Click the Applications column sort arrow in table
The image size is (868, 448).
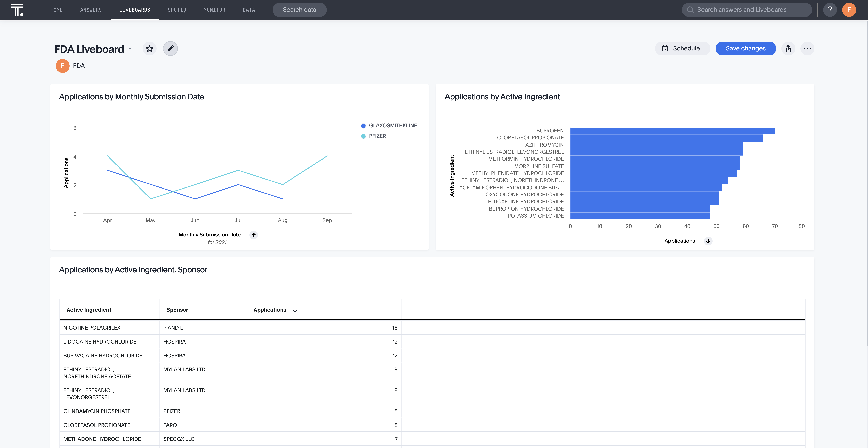(295, 310)
